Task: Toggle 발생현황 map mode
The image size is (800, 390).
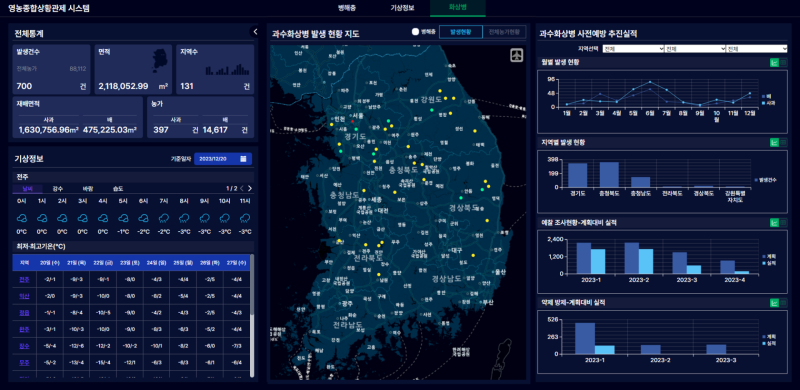Action: pyautogui.click(x=460, y=32)
